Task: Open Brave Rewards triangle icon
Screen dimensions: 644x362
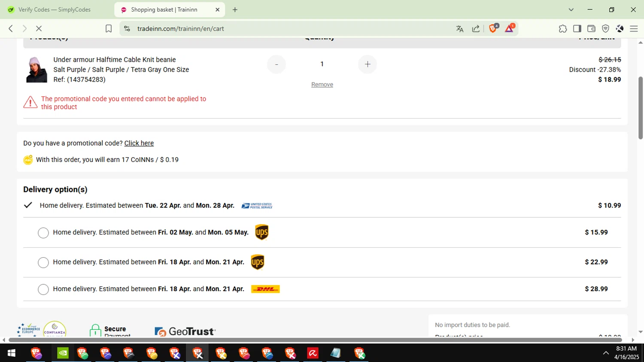Action: tap(510, 28)
